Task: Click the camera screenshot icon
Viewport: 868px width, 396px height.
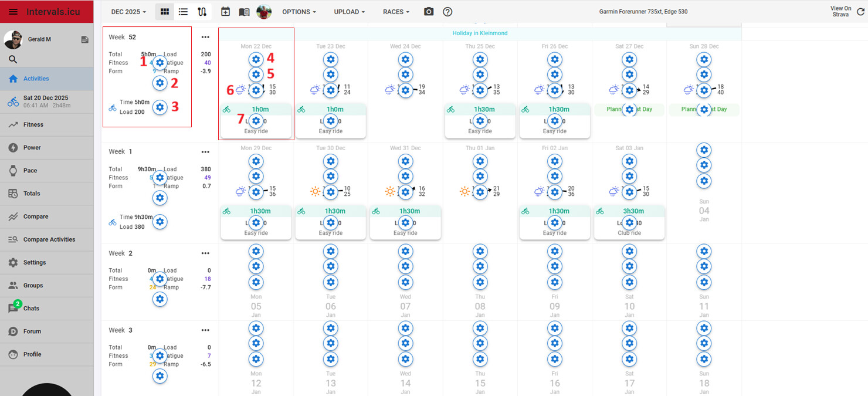Action: 429,12
